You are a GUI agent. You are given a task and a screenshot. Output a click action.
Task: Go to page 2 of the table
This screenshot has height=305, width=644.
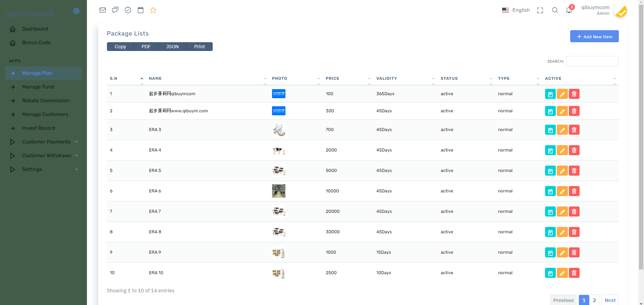594,300
